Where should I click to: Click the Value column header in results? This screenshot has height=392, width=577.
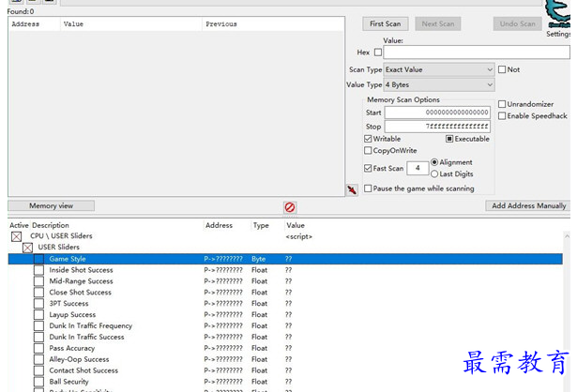point(73,23)
